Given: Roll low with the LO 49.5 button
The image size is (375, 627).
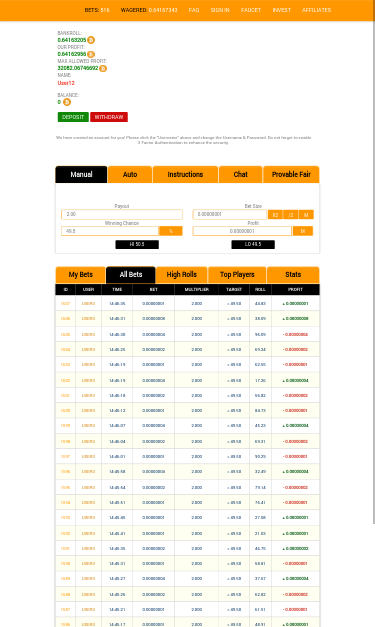Looking at the screenshot, I should (253, 244).
